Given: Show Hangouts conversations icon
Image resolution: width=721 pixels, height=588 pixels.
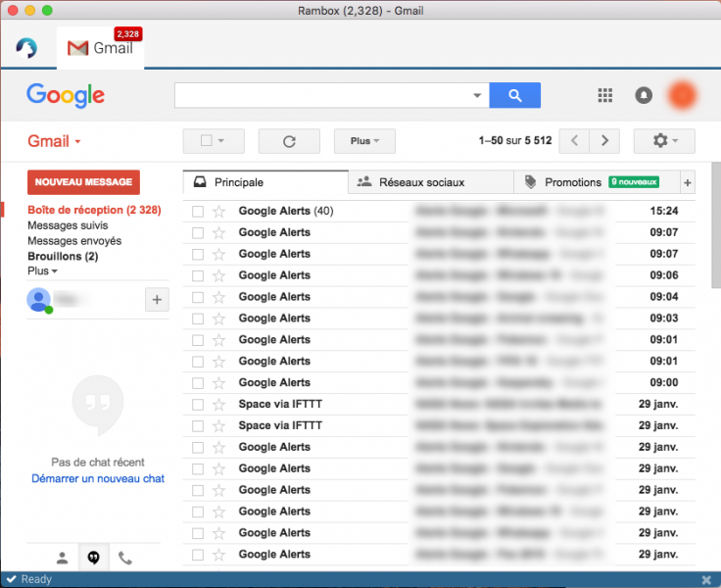Looking at the screenshot, I should tap(93, 558).
